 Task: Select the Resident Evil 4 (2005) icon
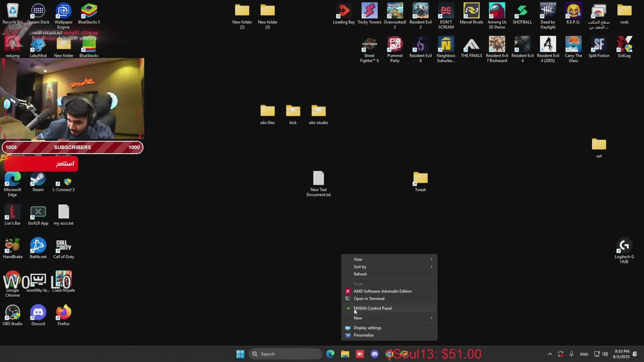(x=548, y=50)
